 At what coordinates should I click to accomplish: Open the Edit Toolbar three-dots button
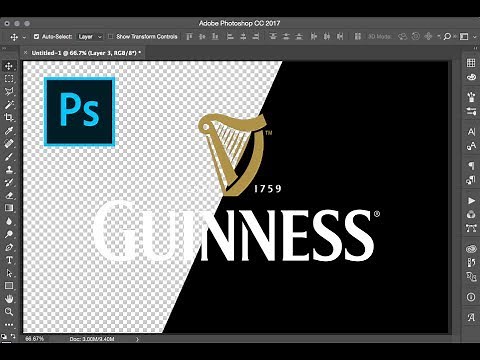point(9,324)
